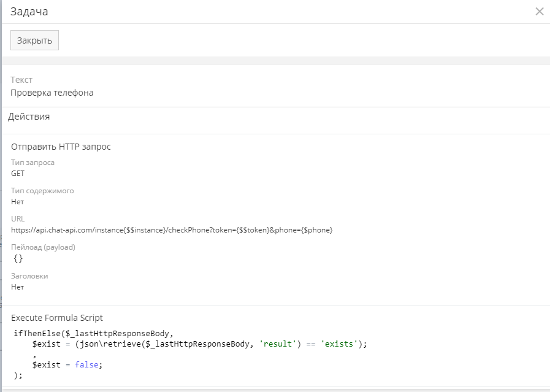Click the Нет value under Заголовки
The width and height of the screenshot is (550, 392).
point(18,287)
